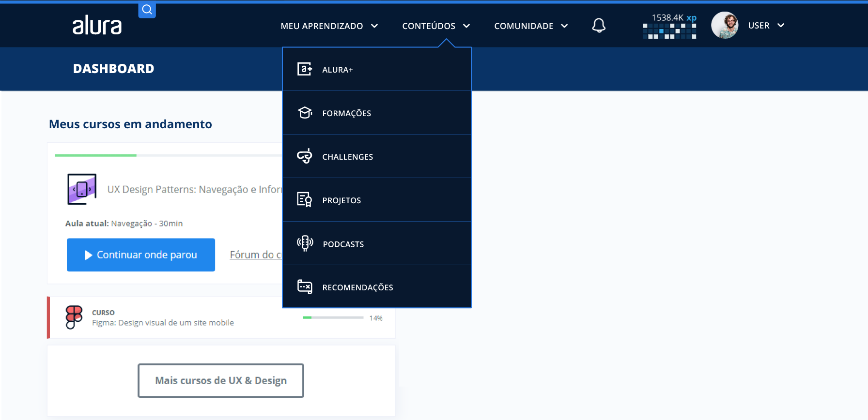The height and width of the screenshot is (420, 868).
Task: Open the notifications bell
Action: click(x=599, y=26)
